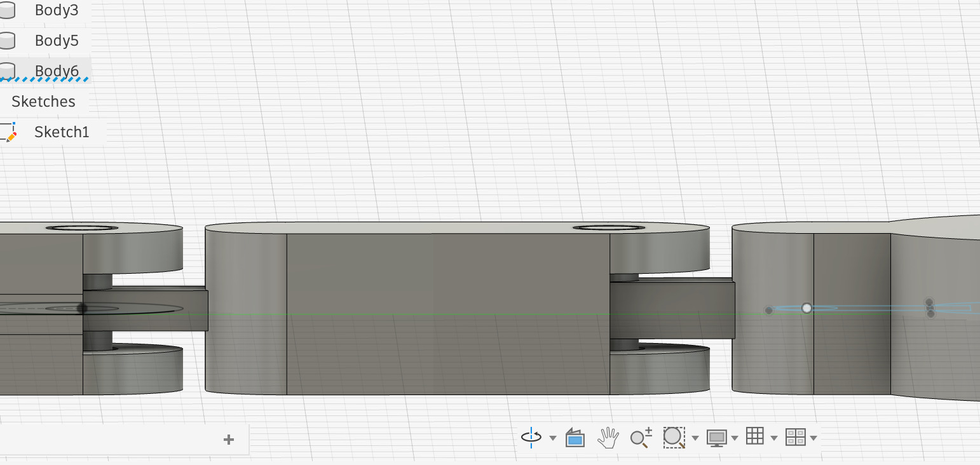Select the Orbit tool in navigation bar
The image size is (980, 465).
point(531,437)
